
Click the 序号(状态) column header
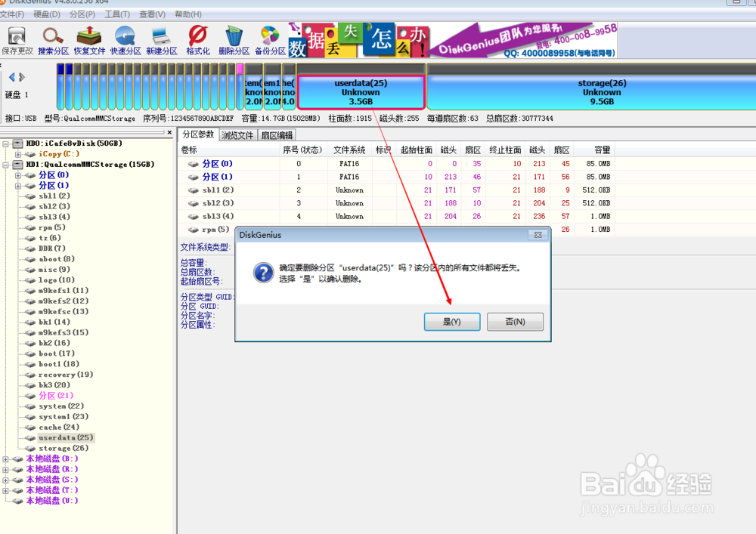click(x=303, y=150)
